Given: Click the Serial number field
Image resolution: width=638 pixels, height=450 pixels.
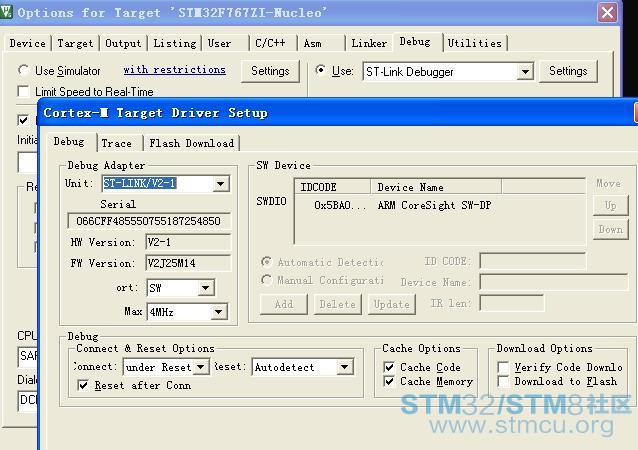Looking at the screenshot, I should click(x=149, y=221).
